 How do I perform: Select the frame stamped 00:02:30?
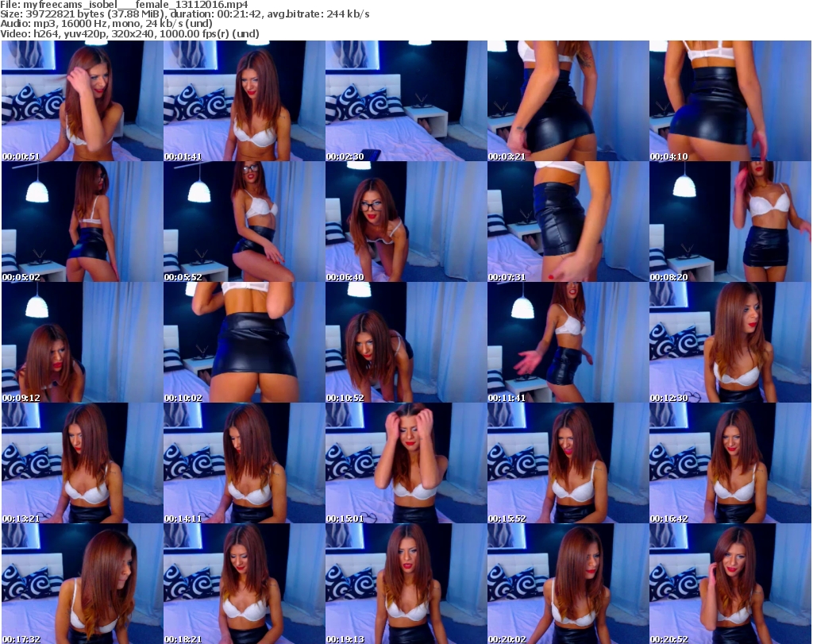(x=406, y=101)
